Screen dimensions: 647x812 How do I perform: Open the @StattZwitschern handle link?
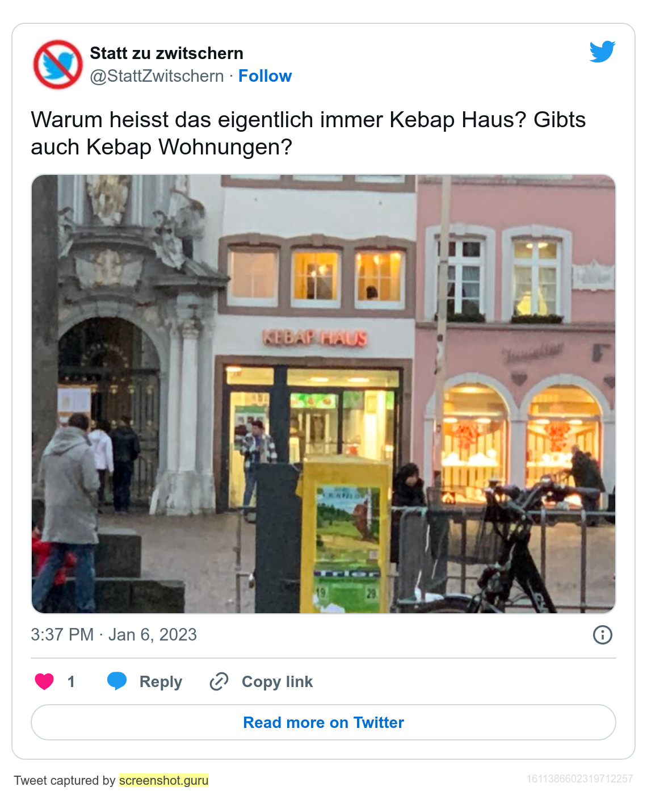pos(157,76)
